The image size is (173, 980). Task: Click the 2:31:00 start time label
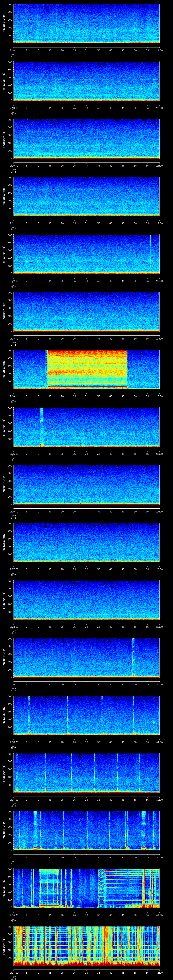pyautogui.click(x=14, y=799)
